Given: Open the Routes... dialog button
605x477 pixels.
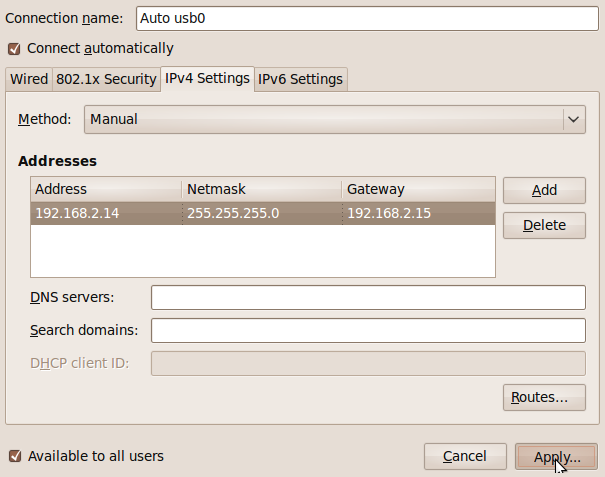Looking at the screenshot, I should 543,397.
